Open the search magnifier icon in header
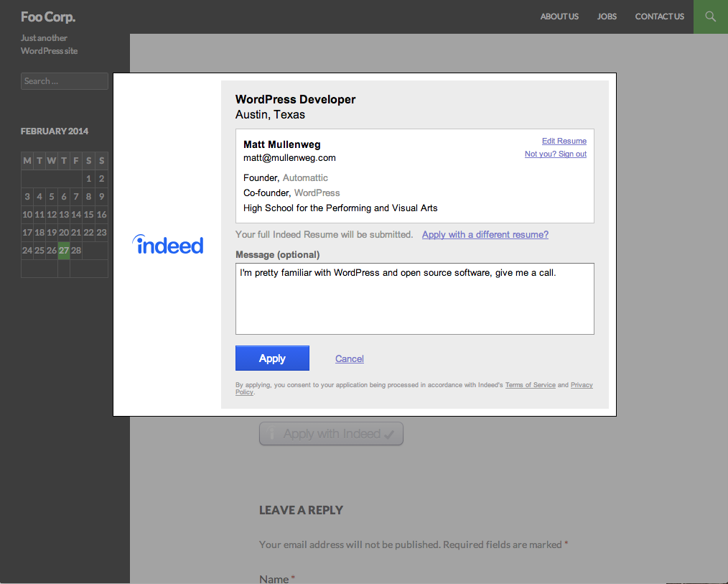Screen dimensions: 728x584 (x=710, y=17)
